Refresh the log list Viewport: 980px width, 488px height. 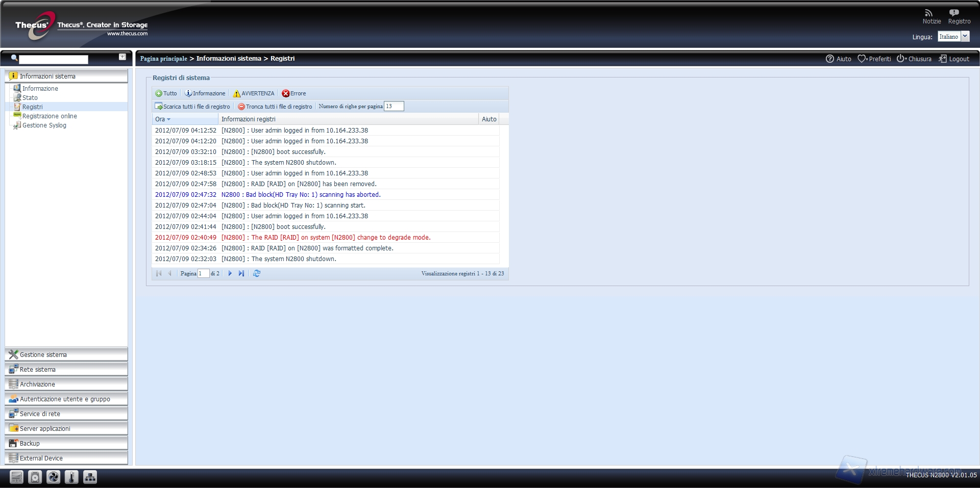257,273
